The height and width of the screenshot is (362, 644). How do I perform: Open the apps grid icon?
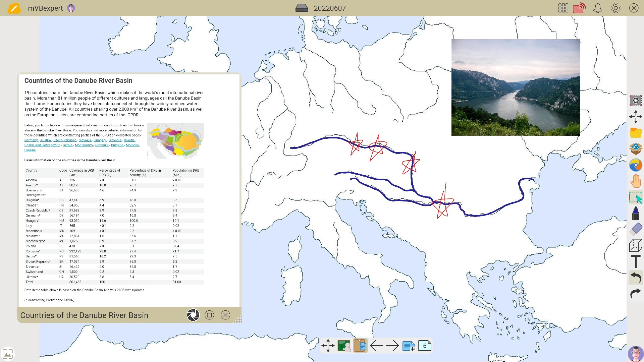point(563,8)
